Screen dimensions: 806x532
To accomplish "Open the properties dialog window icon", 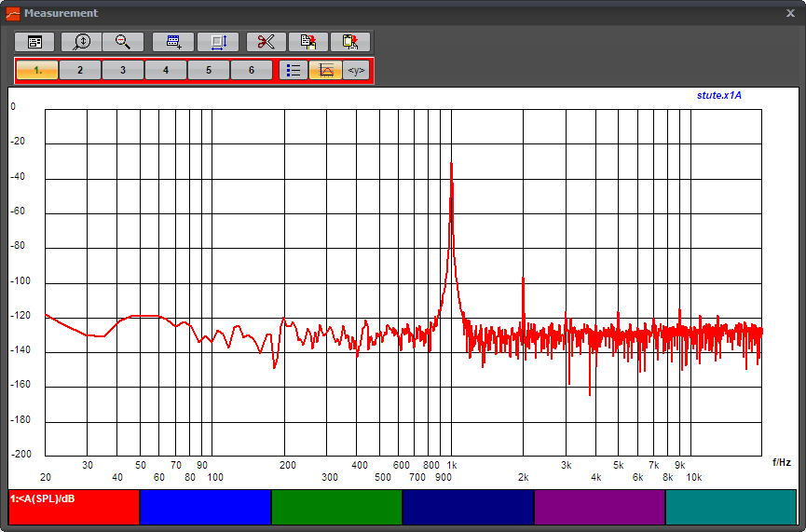I will pyautogui.click(x=34, y=42).
